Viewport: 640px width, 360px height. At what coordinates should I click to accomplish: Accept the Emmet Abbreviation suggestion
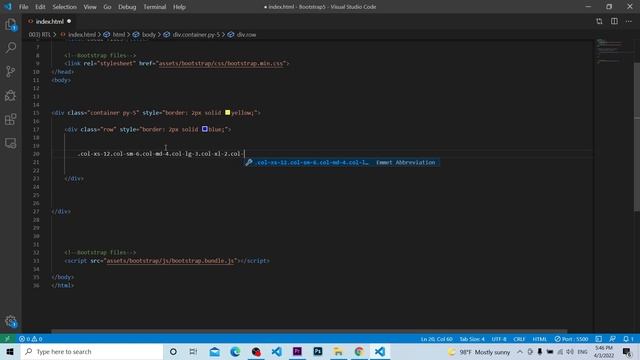tap(342, 162)
